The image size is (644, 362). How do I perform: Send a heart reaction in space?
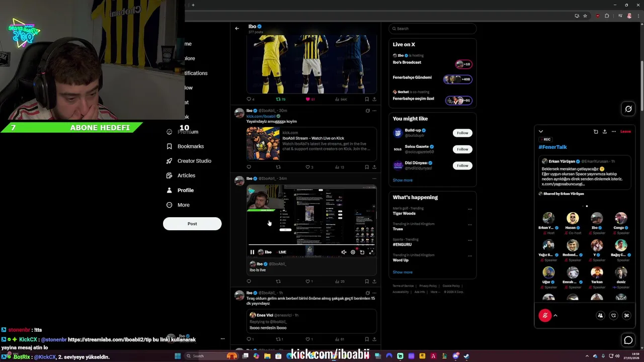[613, 315]
